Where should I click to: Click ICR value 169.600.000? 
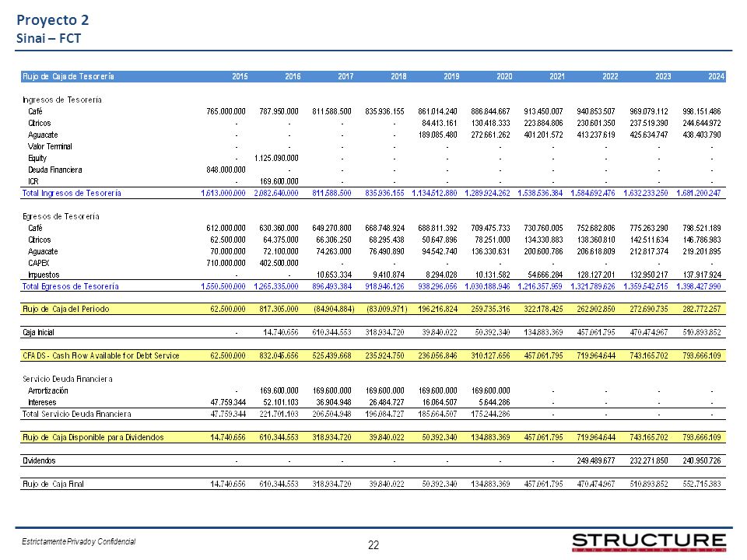(279, 181)
